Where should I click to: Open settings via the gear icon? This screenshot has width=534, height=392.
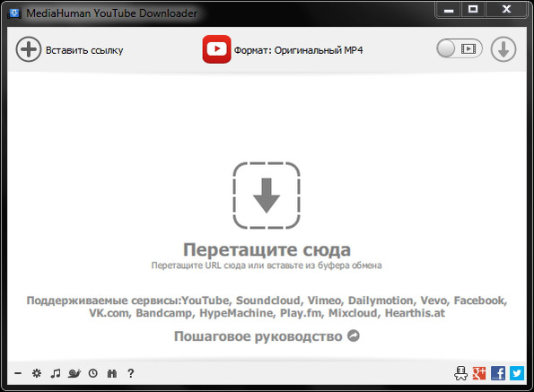click(37, 373)
